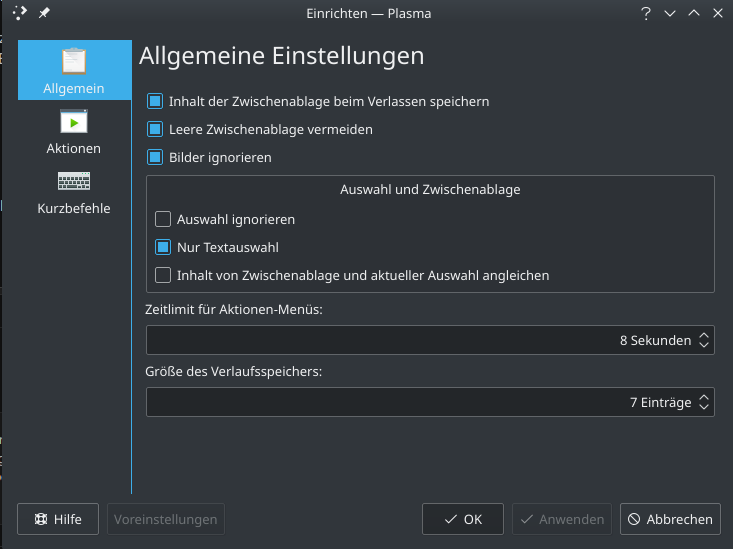This screenshot has width=733, height=549.
Task: Decrease Verlaufsspeicher entries with down arrow
Action: coord(704,407)
